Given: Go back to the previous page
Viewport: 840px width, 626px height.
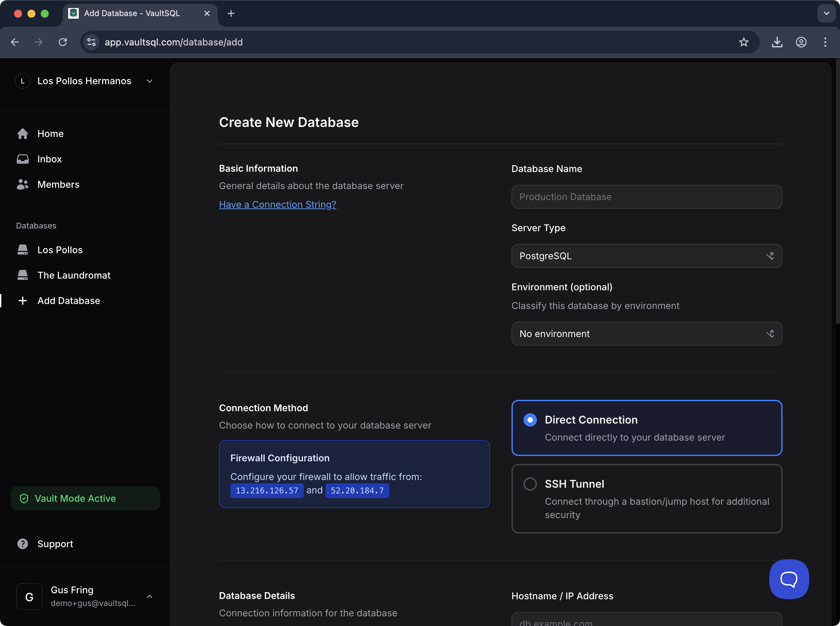Looking at the screenshot, I should (15, 42).
